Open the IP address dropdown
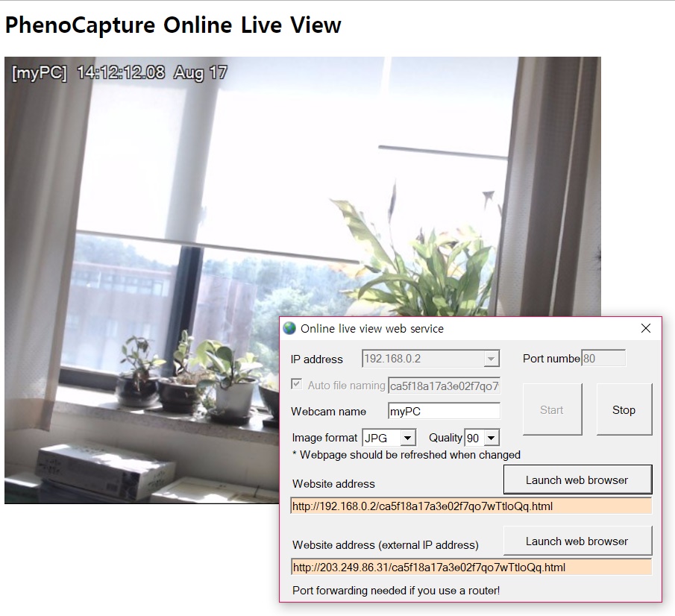The image size is (675, 616). tap(491, 359)
